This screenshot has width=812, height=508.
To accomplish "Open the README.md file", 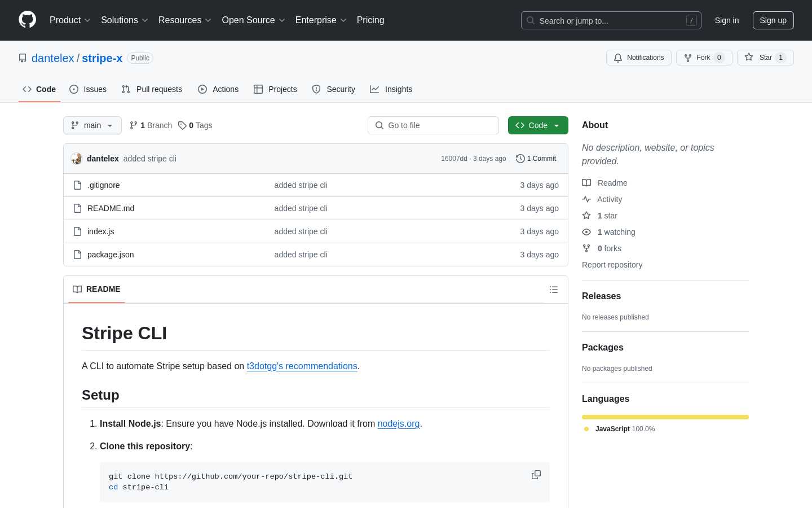I will coord(111,208).
